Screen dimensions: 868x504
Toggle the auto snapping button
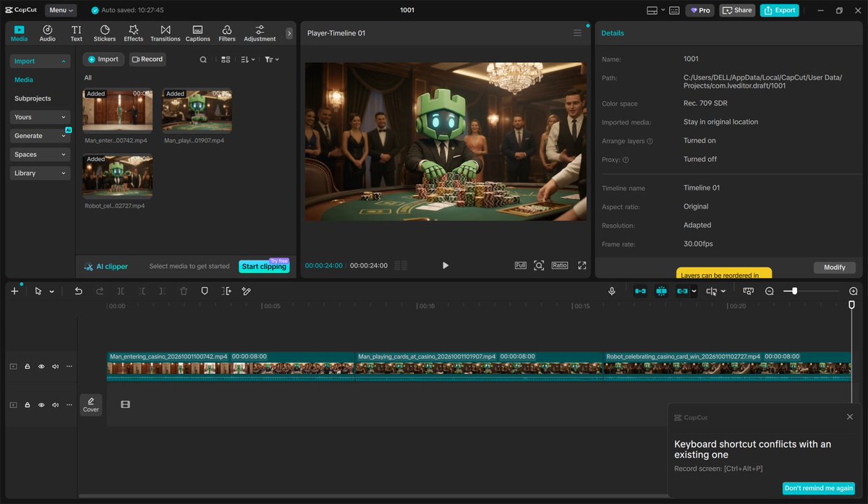661,291
